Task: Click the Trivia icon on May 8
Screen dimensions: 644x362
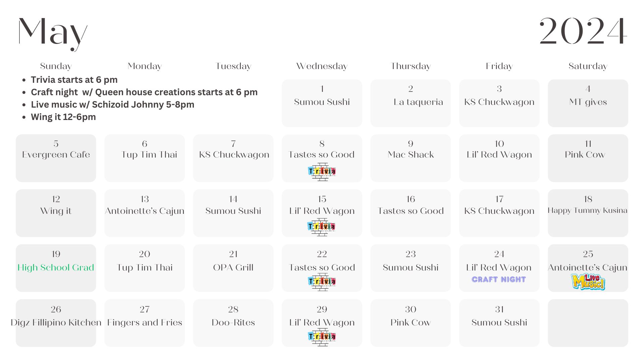Action: pos(322,172)
